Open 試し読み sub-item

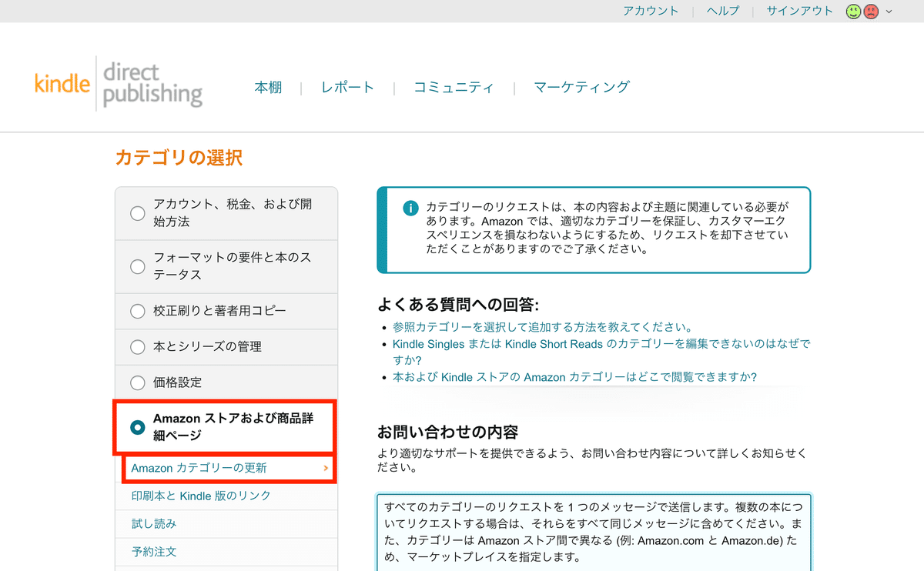point(154,524)
